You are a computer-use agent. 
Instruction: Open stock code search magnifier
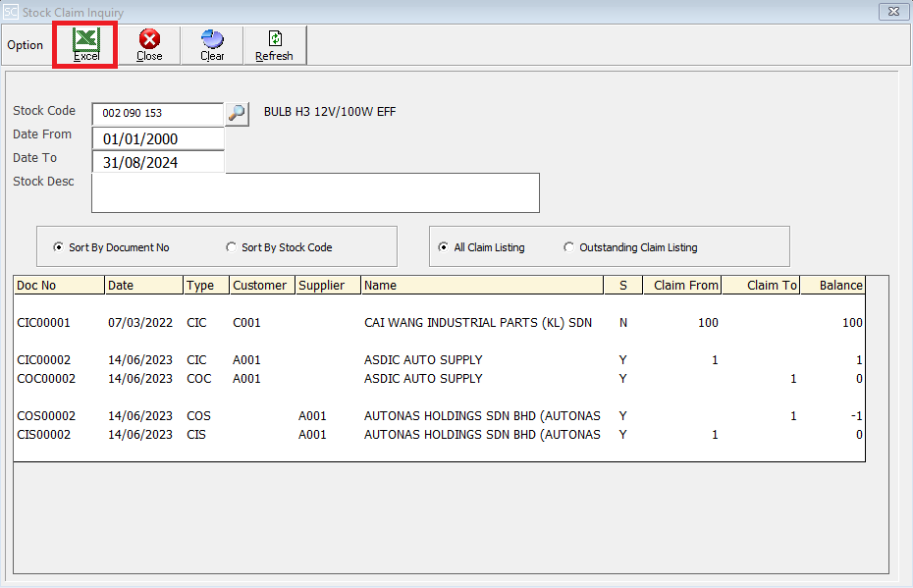[237, 113]
